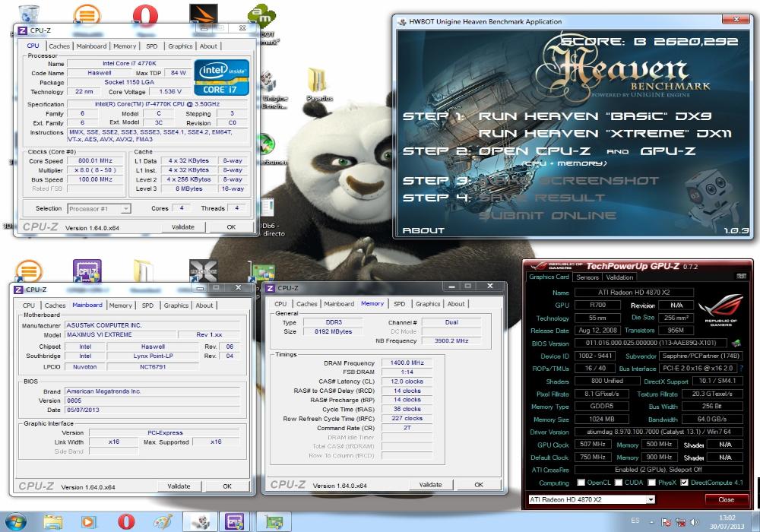Viewport: 760px width, 532px height.
Task: Click the ES language indicator in the taskbar
Action: pyautogui.click(x=635, y=521)
